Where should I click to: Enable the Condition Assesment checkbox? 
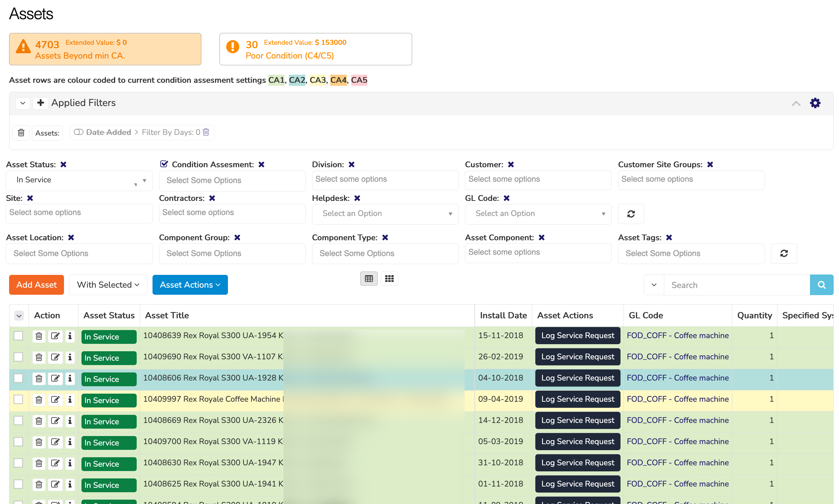[164, 164]
